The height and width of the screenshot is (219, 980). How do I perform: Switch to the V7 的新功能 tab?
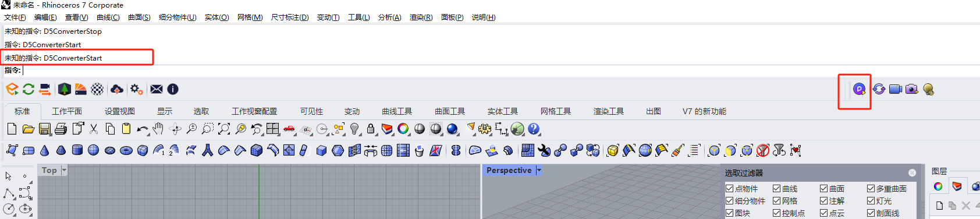[704, 111]
